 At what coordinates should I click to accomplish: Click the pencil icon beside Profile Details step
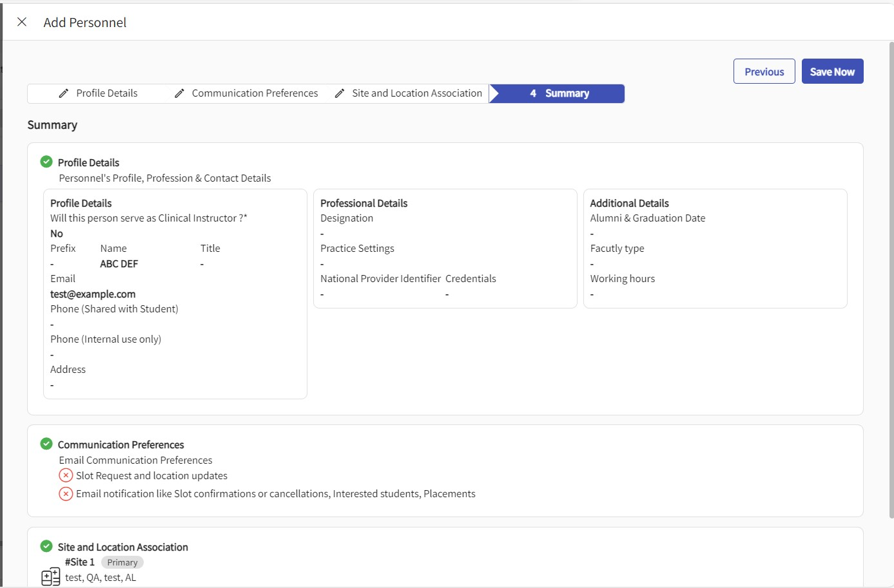pos(63,93)
